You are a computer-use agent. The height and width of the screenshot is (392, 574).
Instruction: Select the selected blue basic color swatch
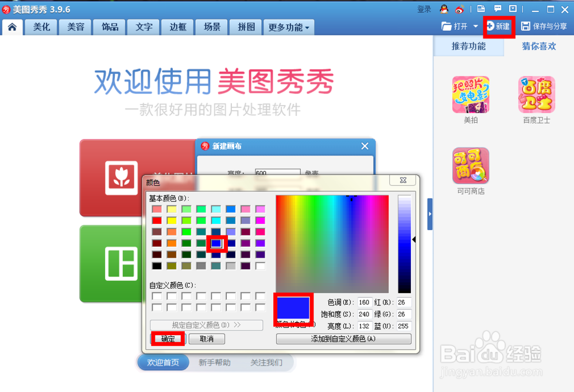216,243
